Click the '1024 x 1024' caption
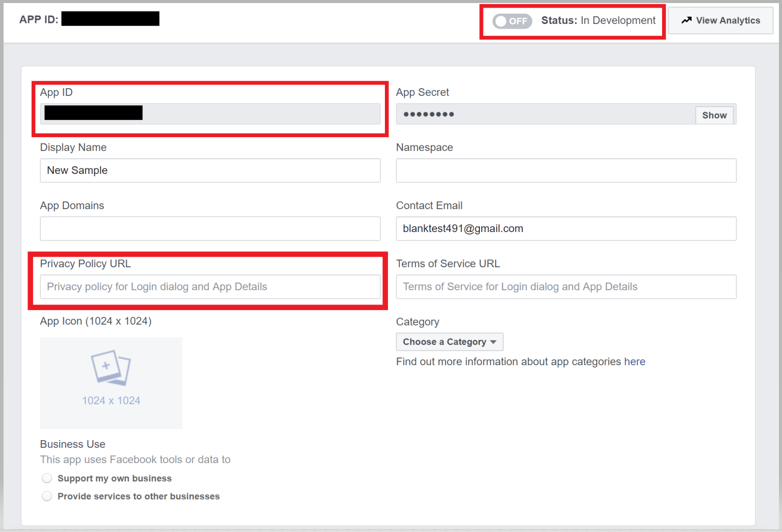 (x=111, y=400)
